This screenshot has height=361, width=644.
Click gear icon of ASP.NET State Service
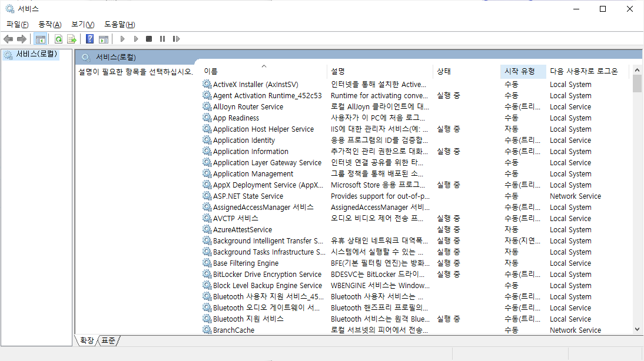[x=207, y=196]
